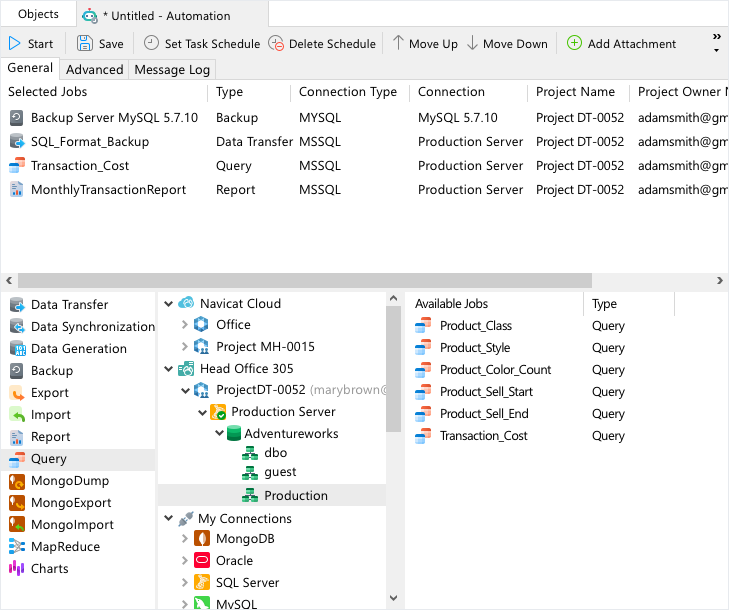Click the connection tree vertical scrollbar
This screenshot has width=729, height=610.
pyautogui.click(x=393, y=370)
